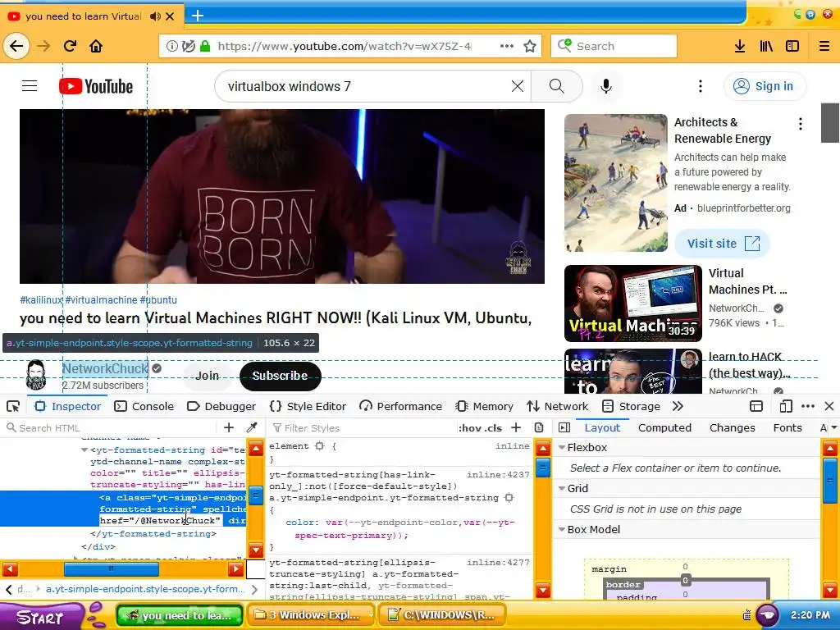
Task: Reload the page with the refresh icon
Action: [70, 46]
